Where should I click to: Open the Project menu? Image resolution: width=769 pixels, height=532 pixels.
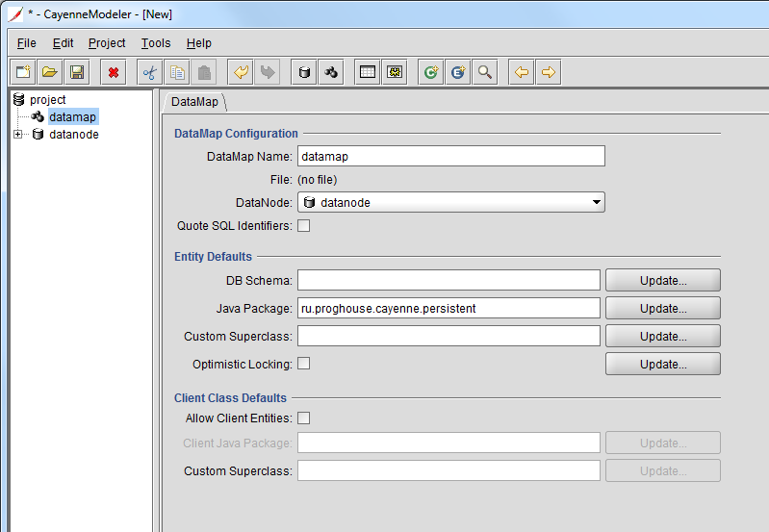coord(107,43)
